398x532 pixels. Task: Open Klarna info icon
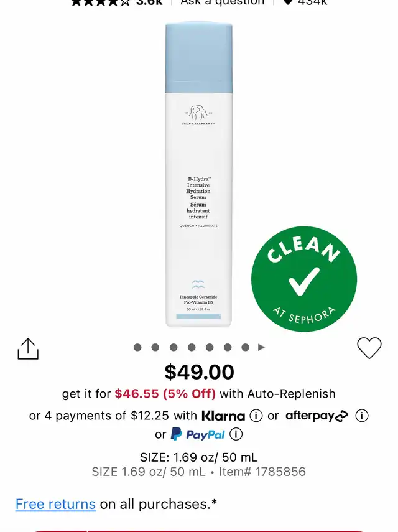click(x=256, y=416)
